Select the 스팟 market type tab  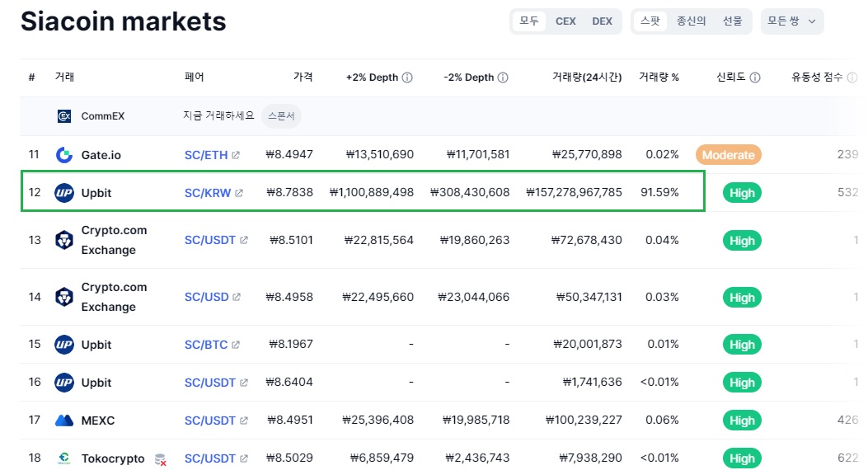[x=650, y=21]
